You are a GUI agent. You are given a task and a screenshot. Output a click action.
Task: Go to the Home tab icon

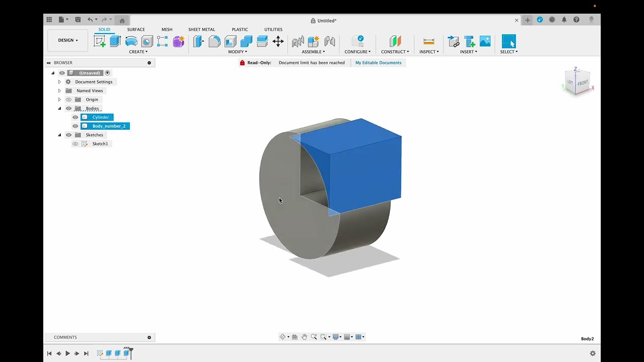point(122,21)
